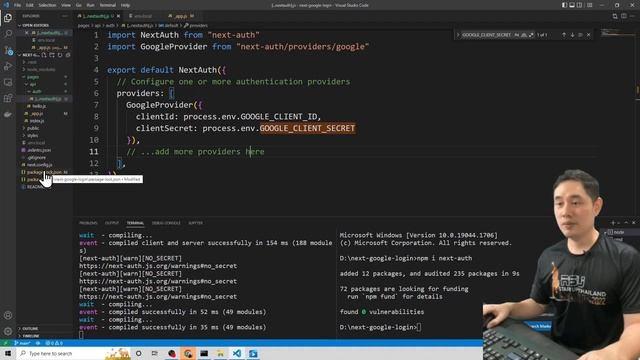Viewport: 640px width, 360px height.
Task: Close the [...nextauth].js editor tab
Action: click(x=118, y=16)
